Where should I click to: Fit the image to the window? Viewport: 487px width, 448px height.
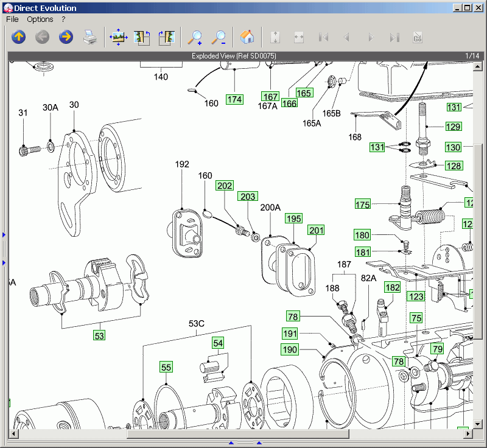pos(118,37)
